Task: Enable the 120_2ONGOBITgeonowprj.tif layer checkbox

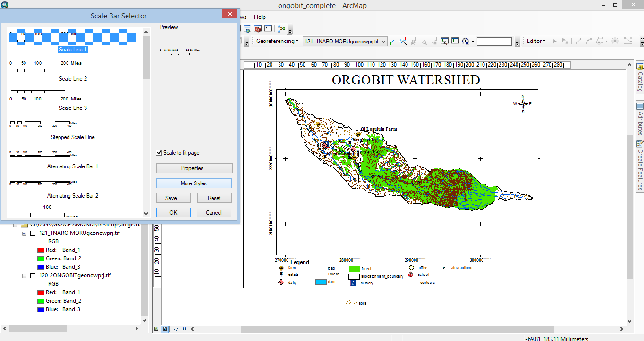Action: 33,276
